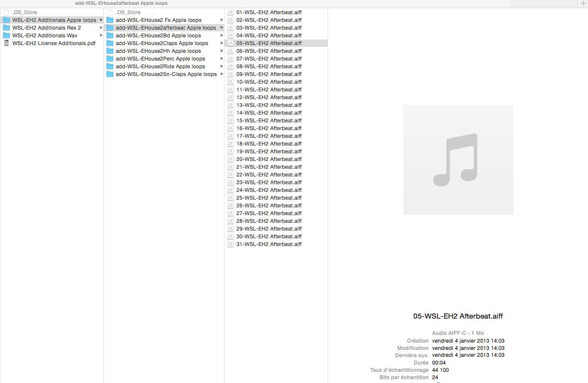Click the Audio AIFF-C - 1 Mo label
This screenshot has height=383, width=588.
click(x=458, y=333)
